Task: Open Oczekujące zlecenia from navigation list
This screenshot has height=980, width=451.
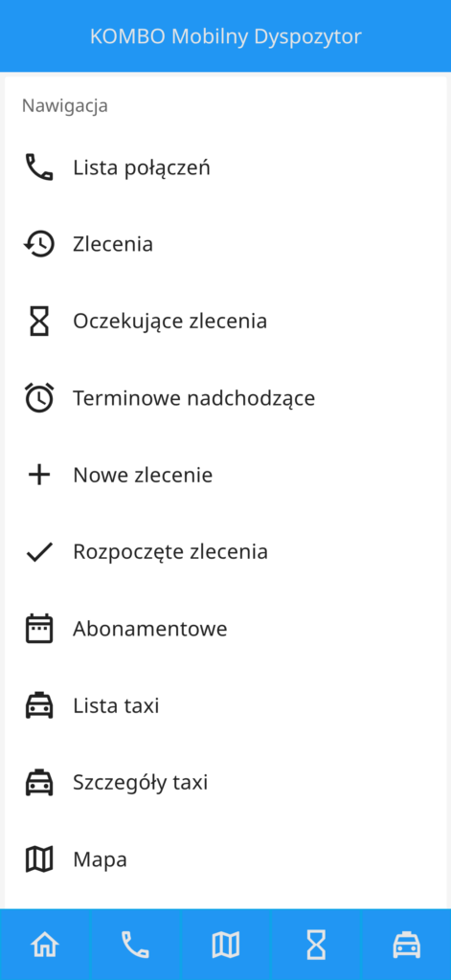Action: coord(225,321)
